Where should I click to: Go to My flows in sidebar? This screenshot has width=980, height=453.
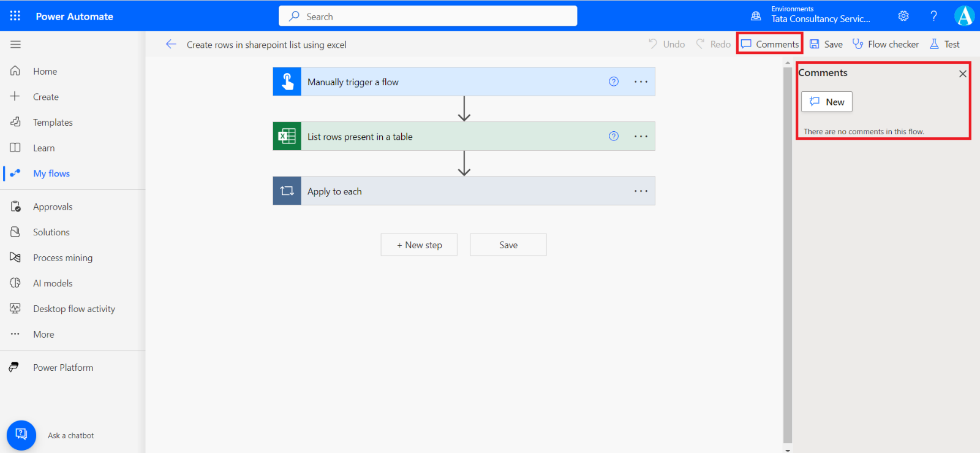pyautogui.click(x=51, y=173)
